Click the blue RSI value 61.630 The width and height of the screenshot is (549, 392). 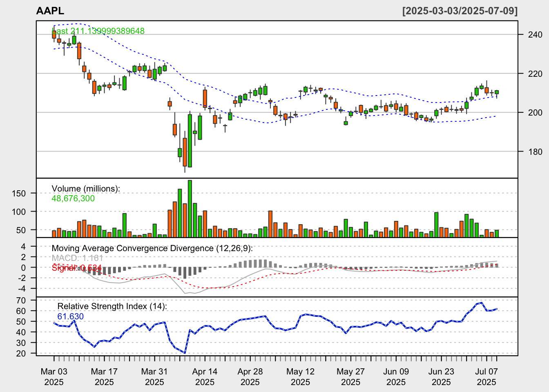(71, 316)
